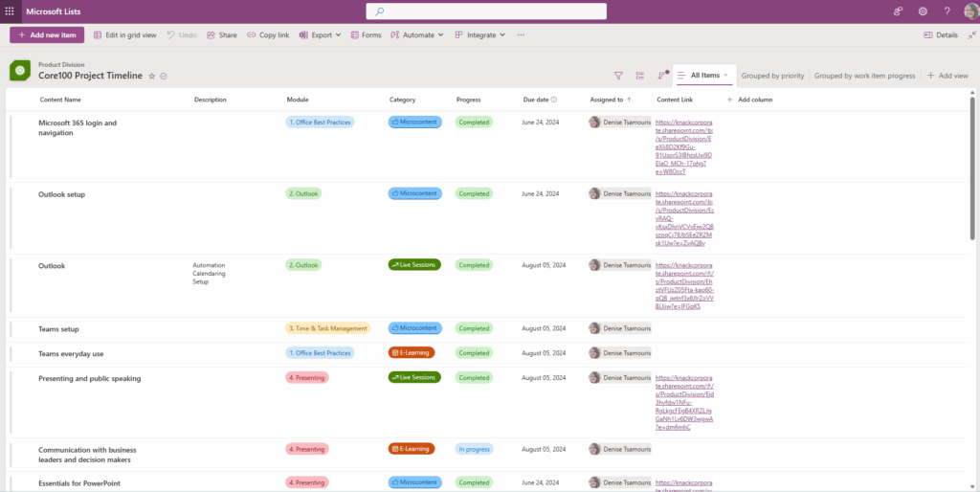Open the Details pane
The height and width of the screenshot is (492, 980).
pos(941,34)
